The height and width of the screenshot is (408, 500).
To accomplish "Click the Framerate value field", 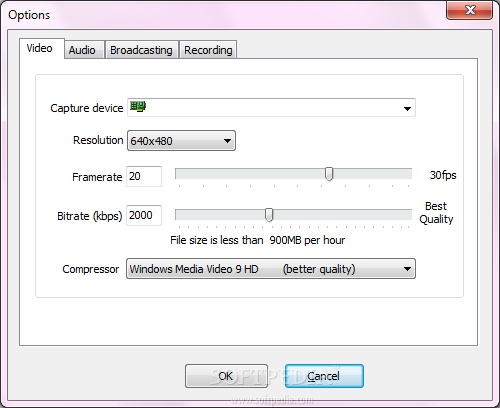I will [144, 176].
